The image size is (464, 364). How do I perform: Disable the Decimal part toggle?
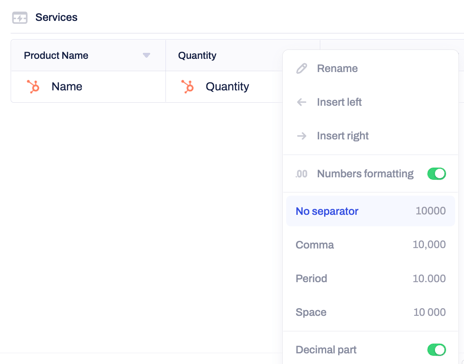tap(437, 350)
